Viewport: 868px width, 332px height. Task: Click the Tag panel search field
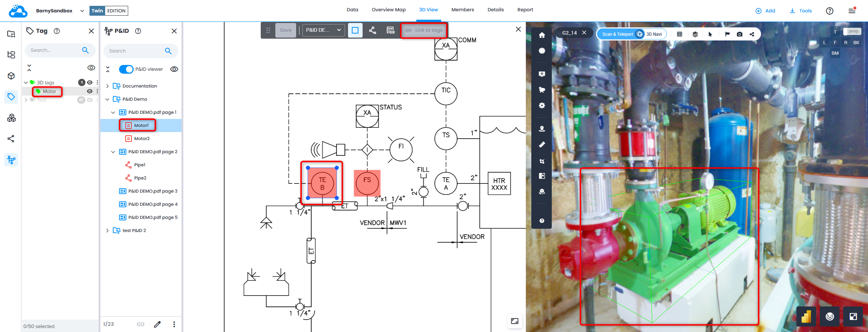[55, 50]
